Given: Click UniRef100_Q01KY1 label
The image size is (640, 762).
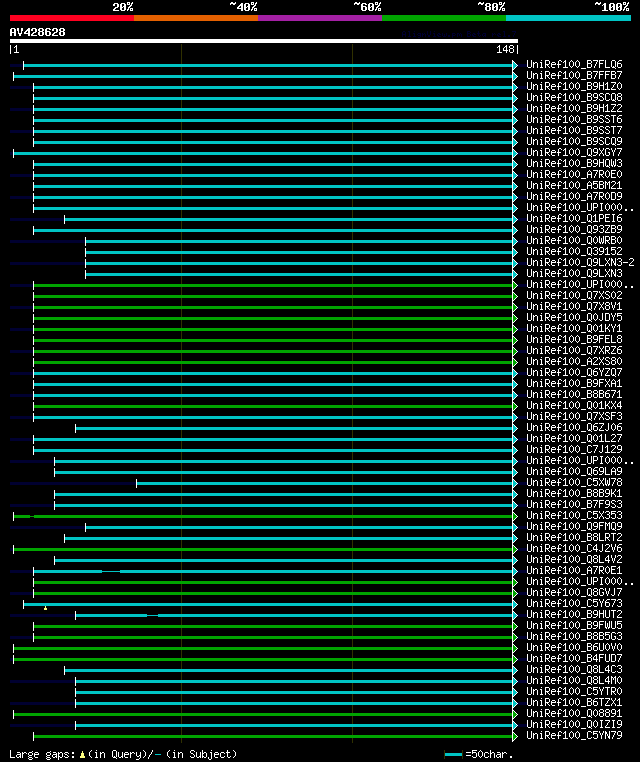Looking at the screenshot, I should pos(574,329).
